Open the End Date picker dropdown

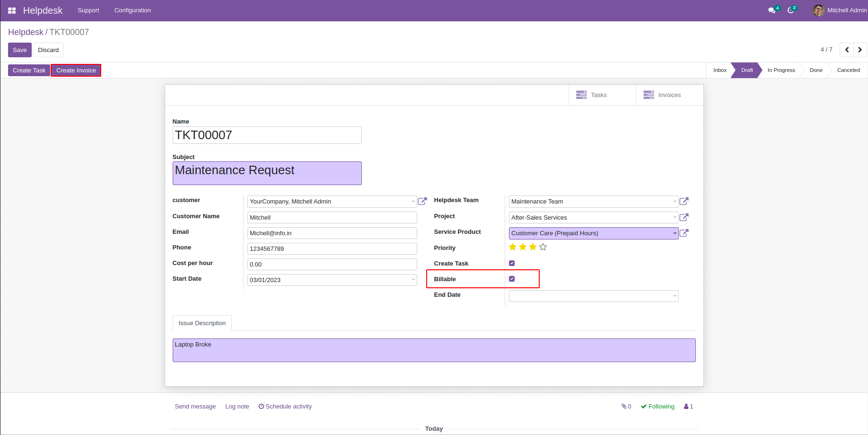[675, 296]
